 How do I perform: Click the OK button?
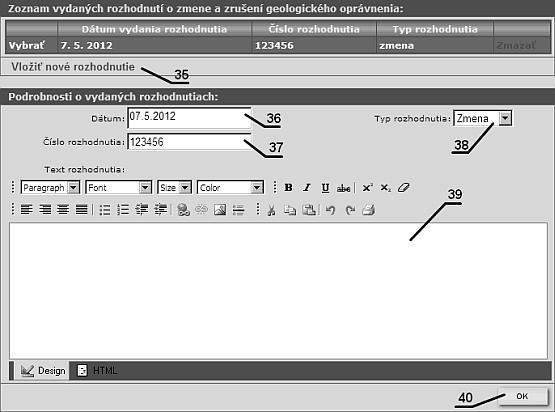tap(523, 396)
